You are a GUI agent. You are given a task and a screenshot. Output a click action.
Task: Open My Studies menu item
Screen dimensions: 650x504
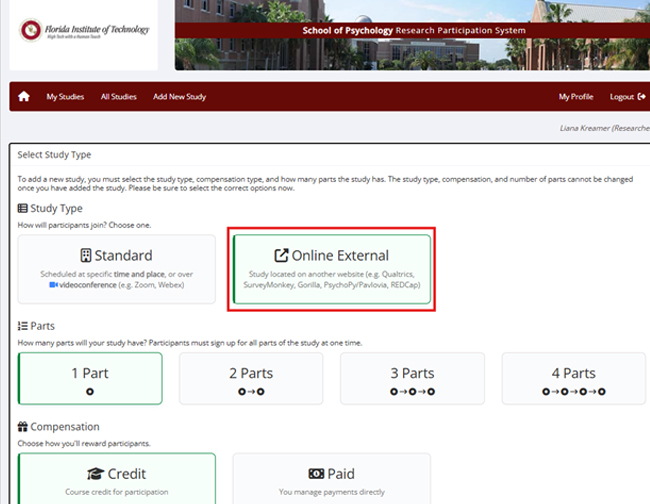[x=65, y=97]
